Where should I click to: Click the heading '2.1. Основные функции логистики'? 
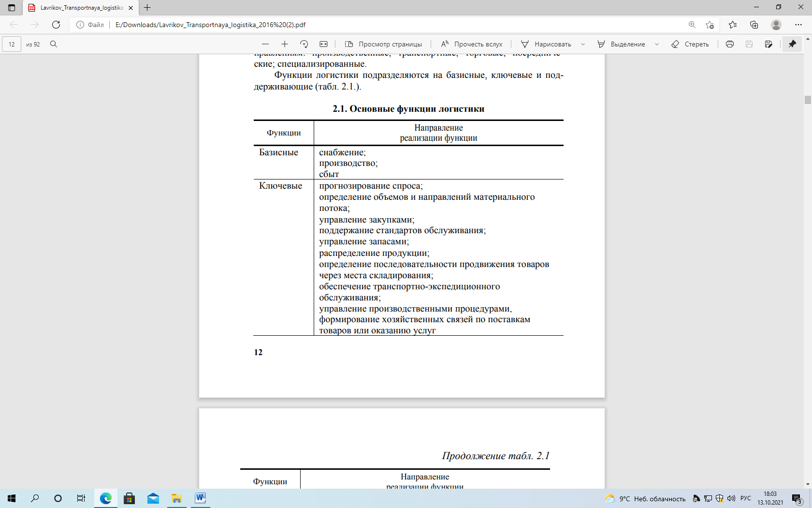point(408,109)
